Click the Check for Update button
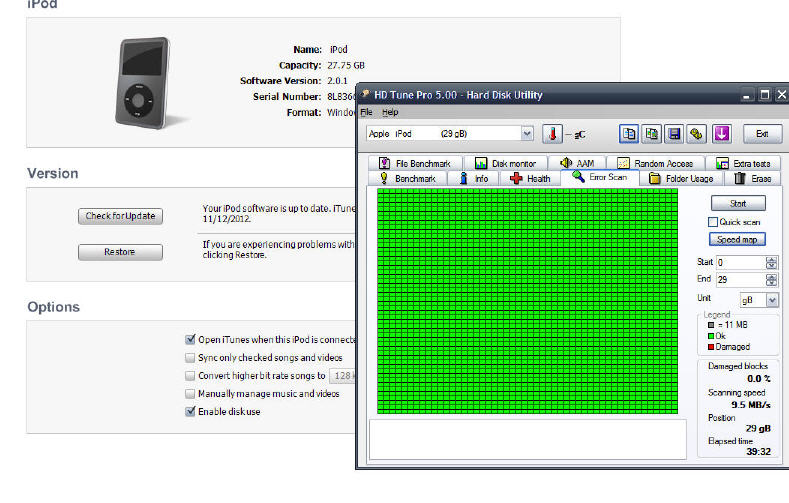 (x=119, y=216)
